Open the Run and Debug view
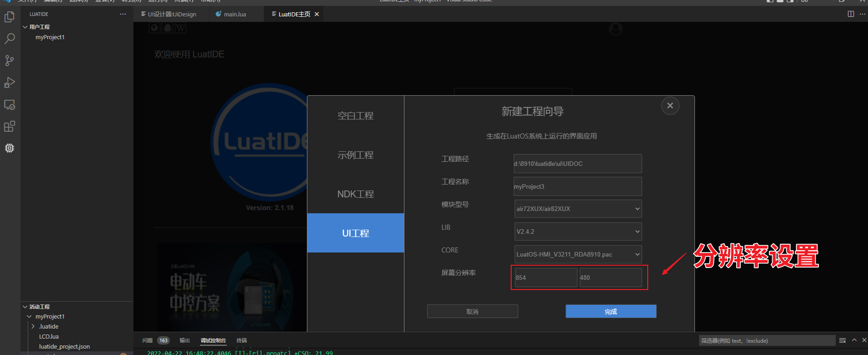868x355 pixels. tap(9, 82)
